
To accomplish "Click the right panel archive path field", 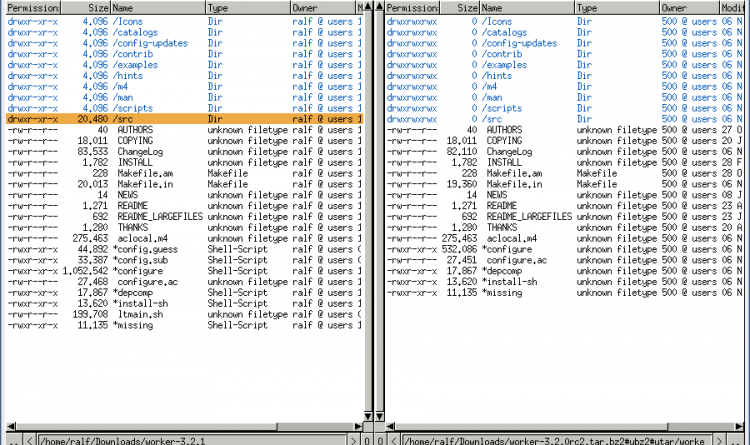I will click(x=560, y=439).
